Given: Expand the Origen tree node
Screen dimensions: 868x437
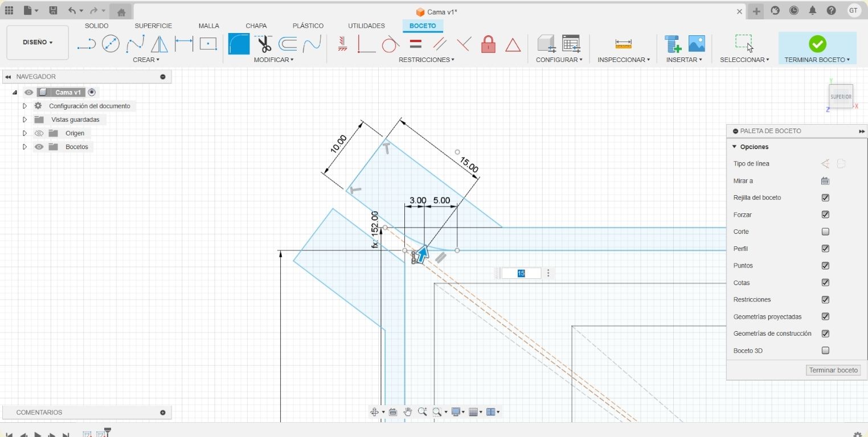Looking at the screenshot, I should coord(24,133).
